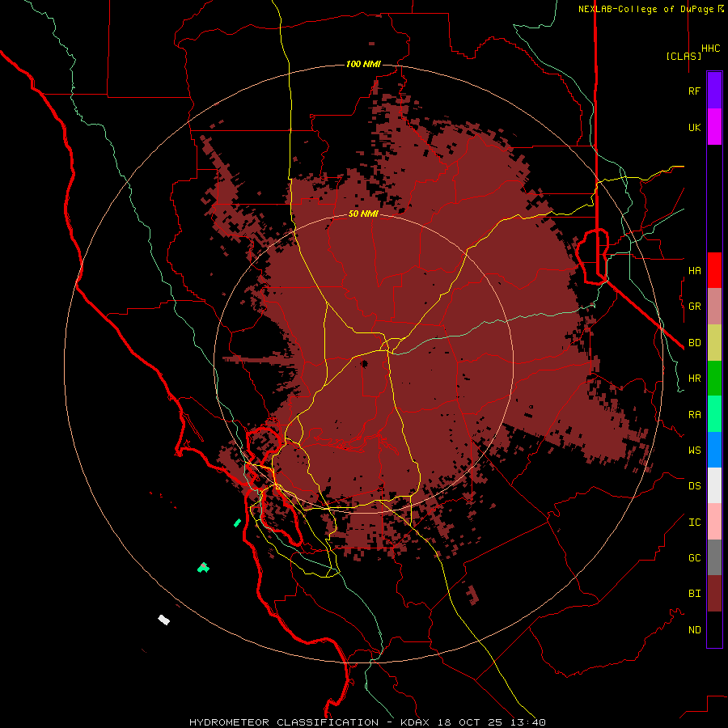728x728 pixels.
Task: Click the "100 NMI" range ring label
Action: 363,64
